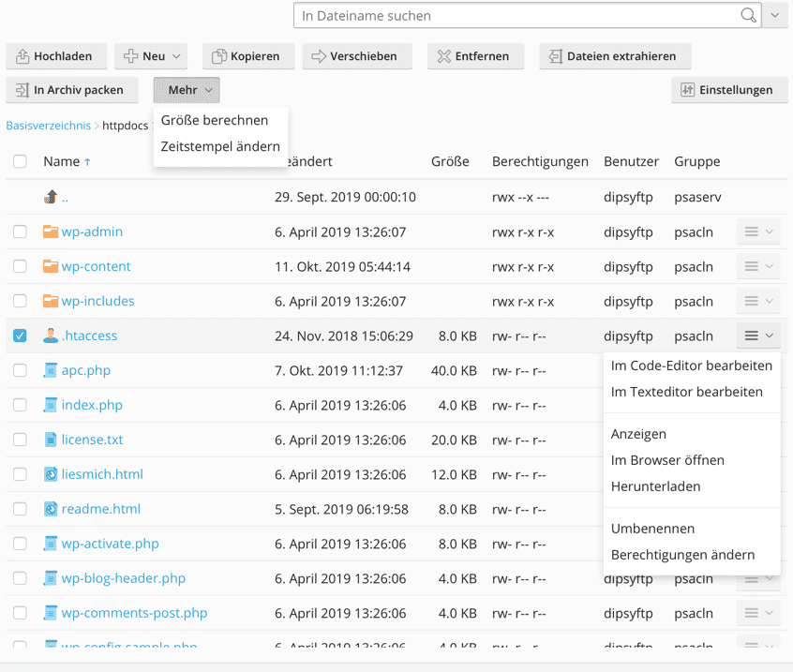This screenshot has width=793, height=672.
Task: Select Größe berechnen menu entry
Action: pos(215,120)
